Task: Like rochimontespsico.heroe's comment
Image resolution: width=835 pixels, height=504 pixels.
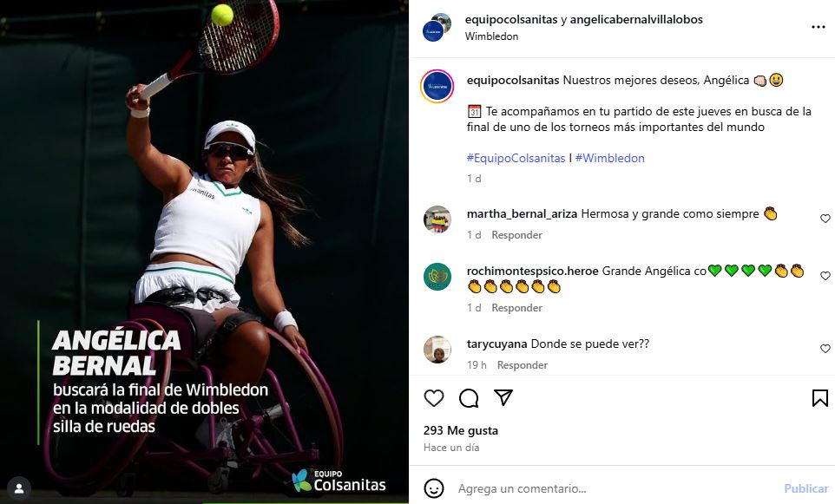Action: [825, 276]
